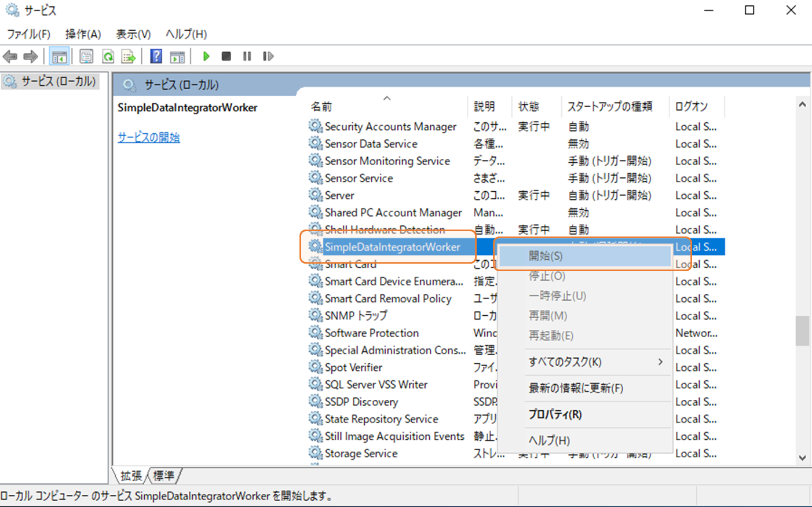Click the gear icon of SNMP トラップ
The height and width of the screenshot is (507, 812).
315,315
